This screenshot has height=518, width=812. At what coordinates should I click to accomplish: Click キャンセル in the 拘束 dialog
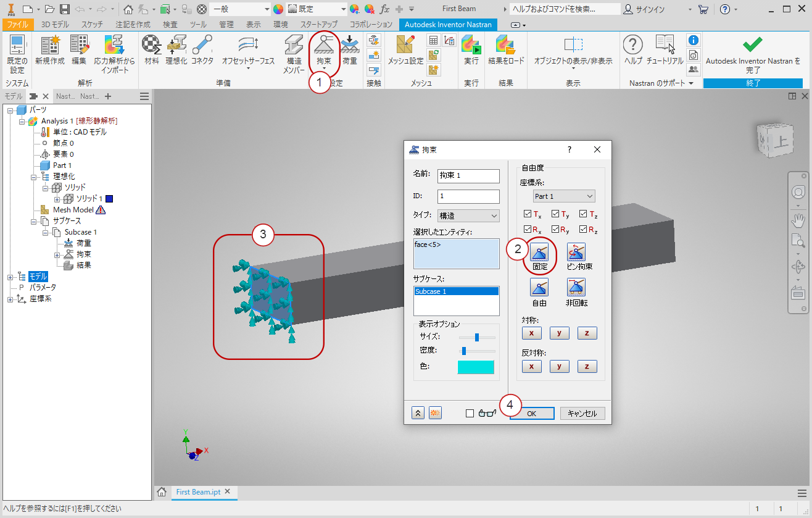(x=582, y=414)
